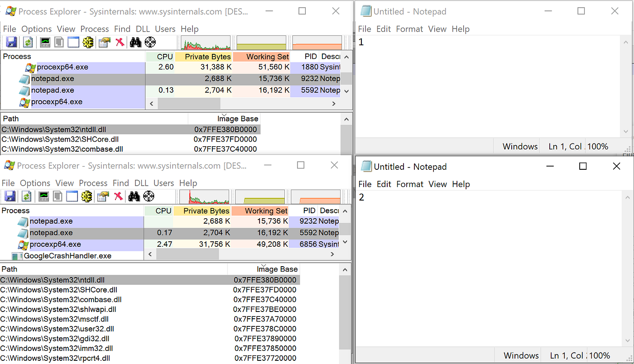The width and height of the screenshot is (634, 364).
Task: Click scroll-down arrow in upper Notepad text area
Action: pyautogui.click(x=627, y=131)
